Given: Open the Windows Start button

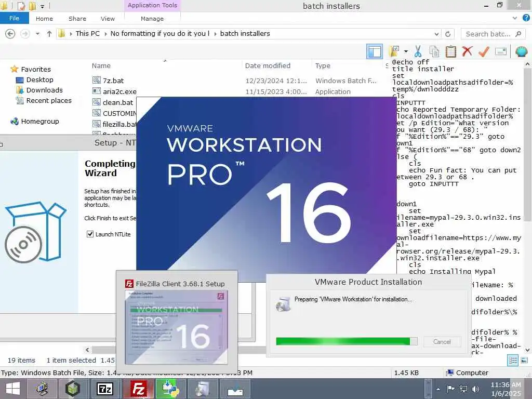Looking at the screenshot, I should (x=13, y=389).
